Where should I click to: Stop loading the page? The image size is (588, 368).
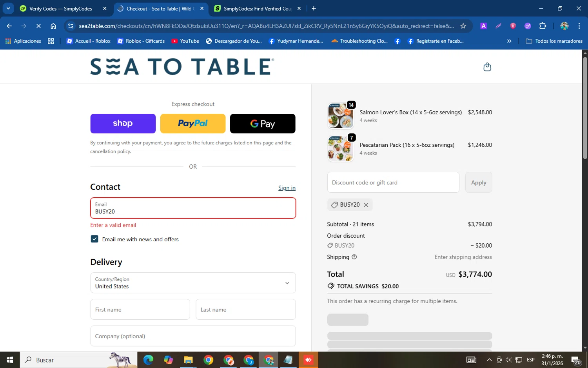coord(38,26)
